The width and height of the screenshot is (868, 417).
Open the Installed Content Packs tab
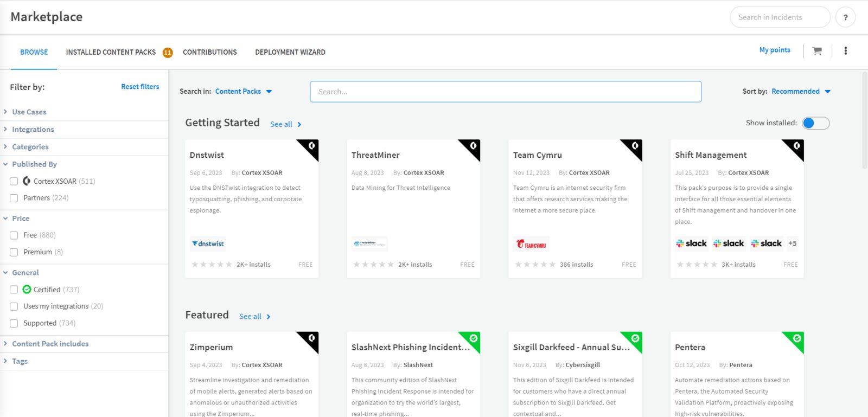pos(111,53)
